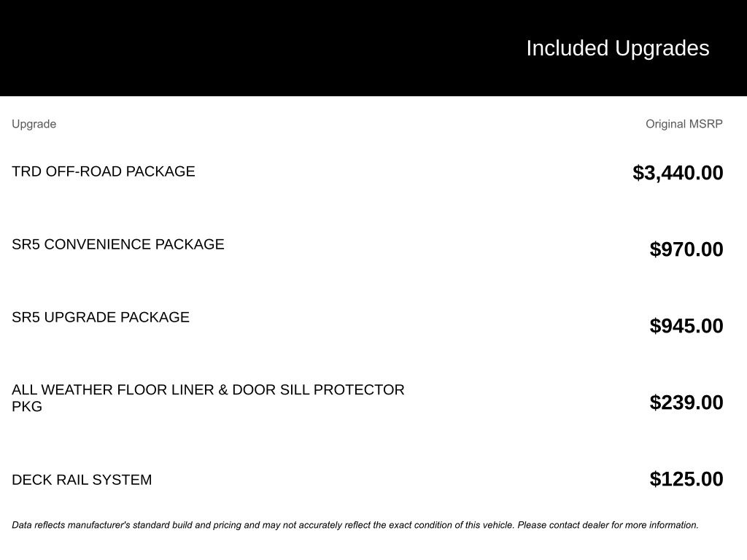Select the Upgrade column header

pyautogui.click(x=34, y=124)
